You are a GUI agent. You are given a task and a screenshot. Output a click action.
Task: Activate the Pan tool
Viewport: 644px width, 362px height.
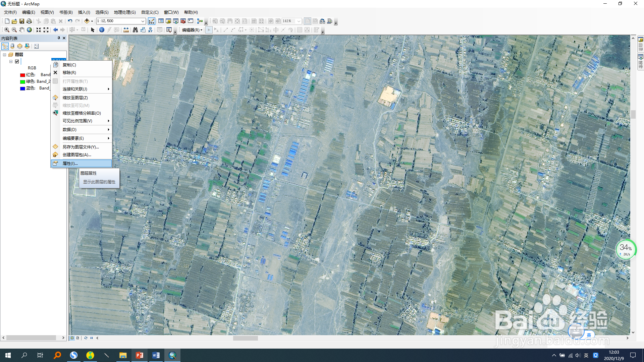(x=22, y=30)
